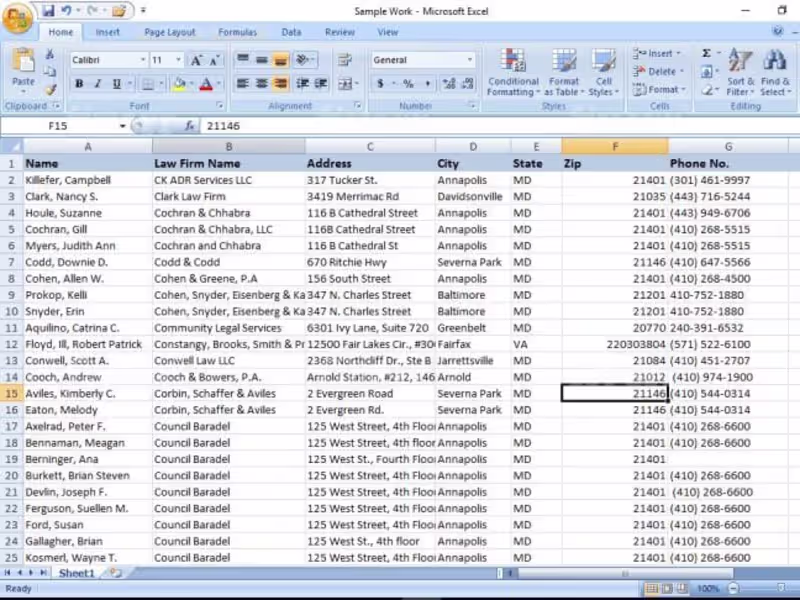This screenshot has height=600, width=800.
Task: Toggle Center horizontal alignment
Action: coord(262,83)
